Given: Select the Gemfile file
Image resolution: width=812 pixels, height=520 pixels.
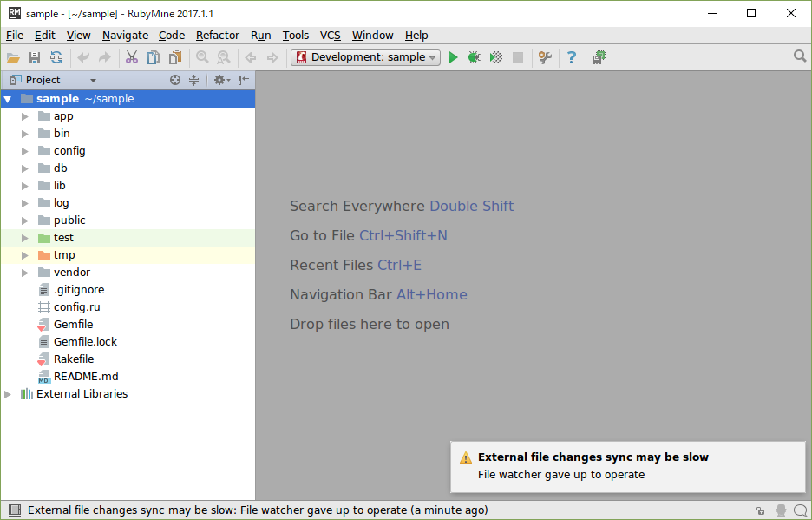Looking at the screenshot, I should (x=128, y=325).
